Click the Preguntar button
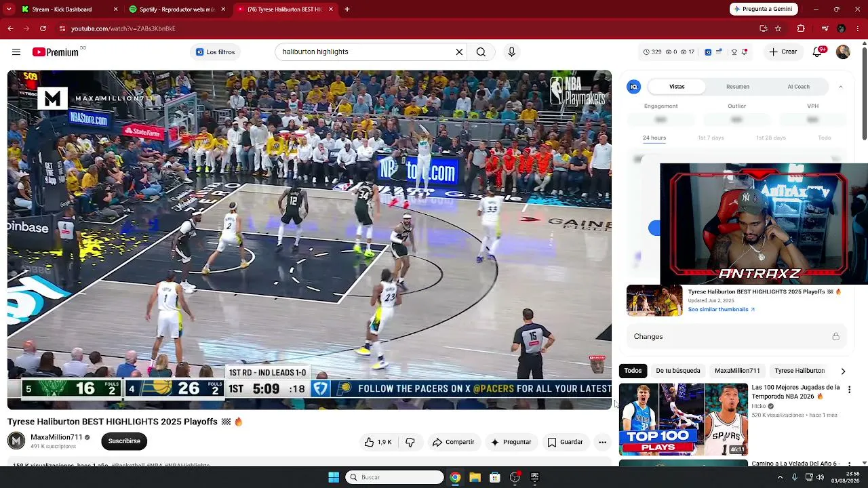 pyautogui.click(x=511, y=442)
